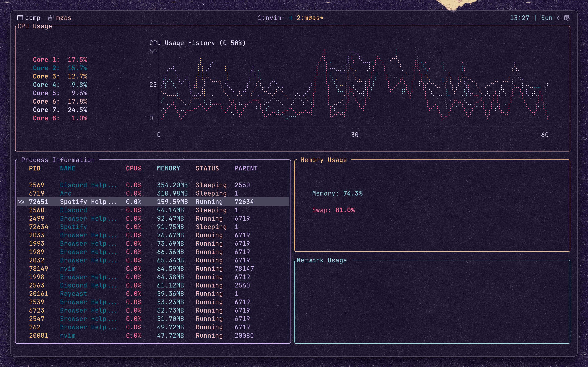This screenshot has height=367, width=588.
Task: Select the Spotify process with PID 72634
Action: (x=73, y=227)
